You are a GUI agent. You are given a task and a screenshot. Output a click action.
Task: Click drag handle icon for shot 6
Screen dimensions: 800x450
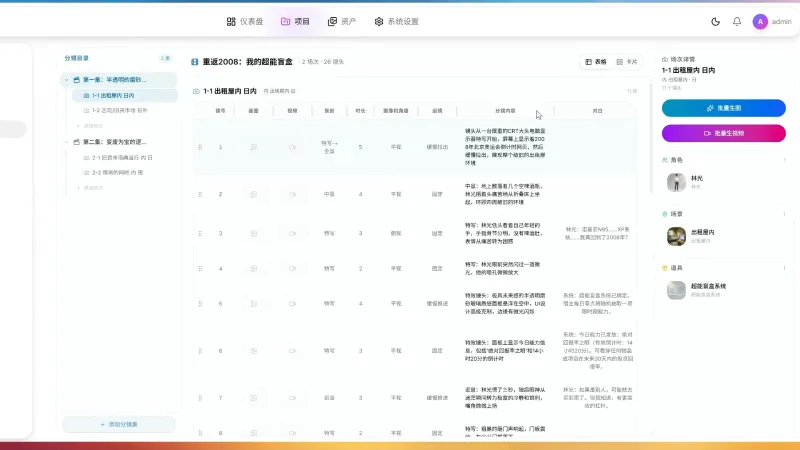click(200, 351)
